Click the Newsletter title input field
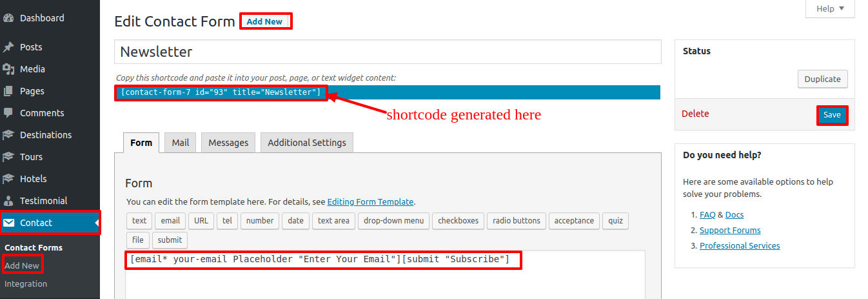The image size is (868, 299). pyautogui.click(x=388, y=52)
